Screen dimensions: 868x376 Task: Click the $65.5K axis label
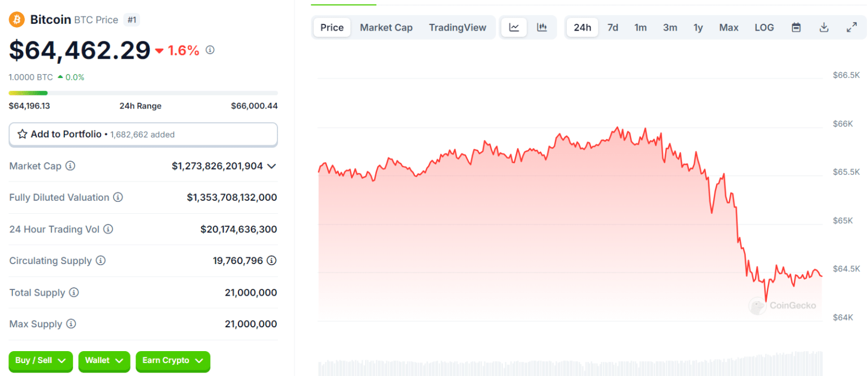point(847,172)
